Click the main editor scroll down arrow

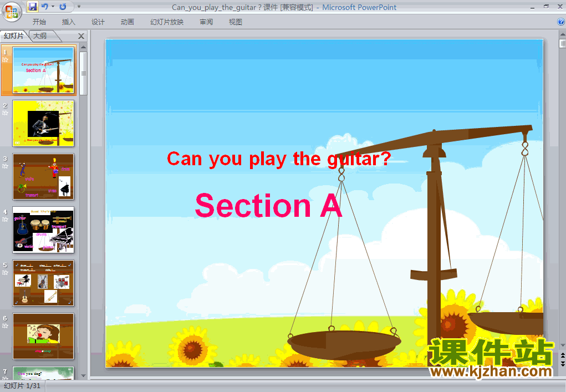point(562,345)
